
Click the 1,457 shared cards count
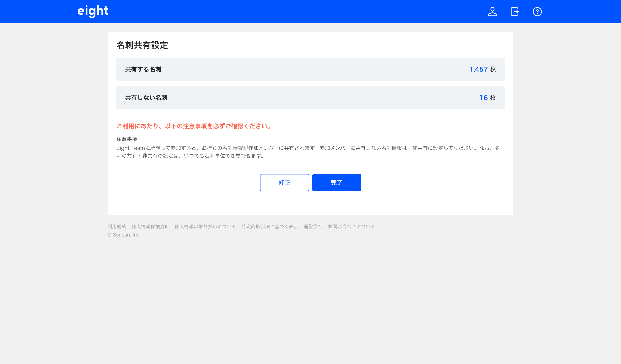pos(478,69)
